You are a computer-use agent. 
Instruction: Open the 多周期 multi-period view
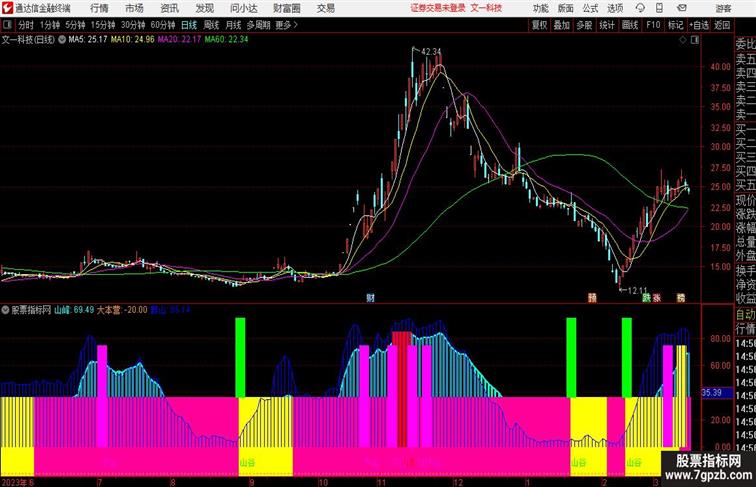coord(258,25)
